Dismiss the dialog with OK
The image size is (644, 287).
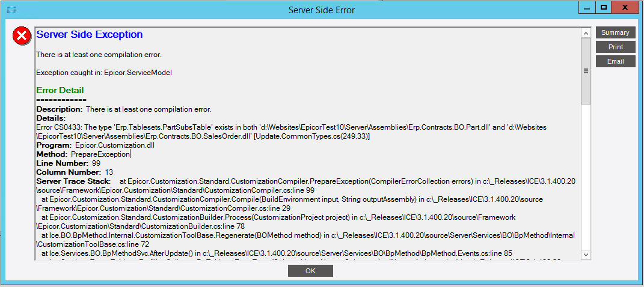[310, 271]
